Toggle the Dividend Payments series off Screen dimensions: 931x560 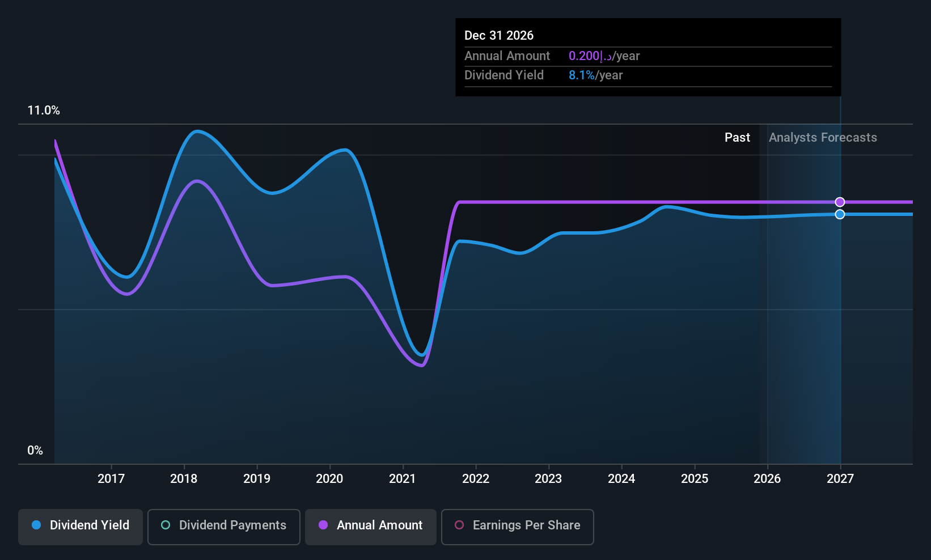(x=223, y=525)
